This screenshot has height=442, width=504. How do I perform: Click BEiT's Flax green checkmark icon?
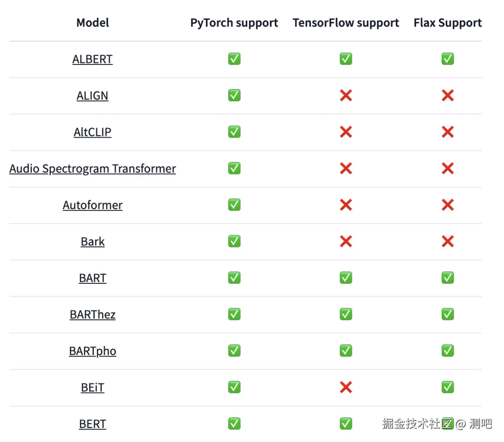tap(448, 387)
